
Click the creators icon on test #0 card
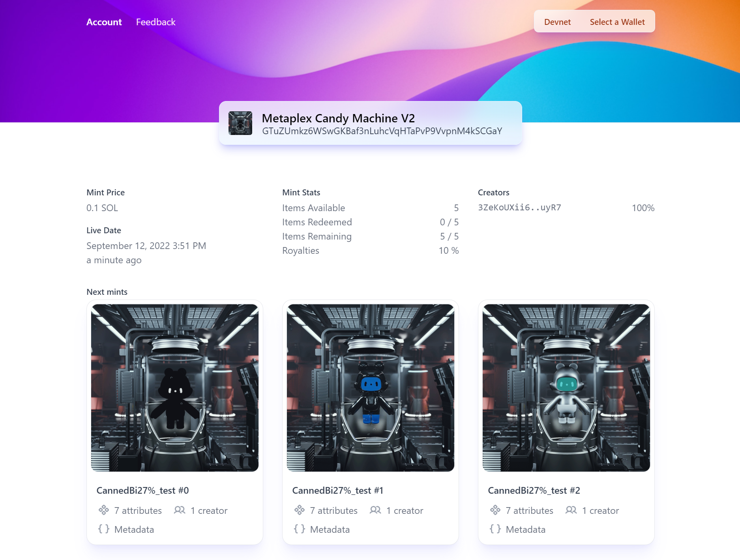click(x=180, y=510)
